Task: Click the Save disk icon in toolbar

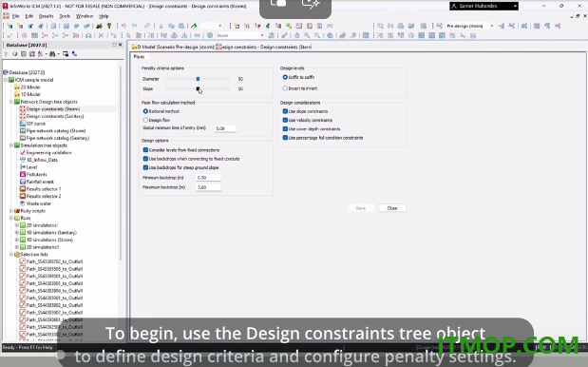Action: click(66, 26)
